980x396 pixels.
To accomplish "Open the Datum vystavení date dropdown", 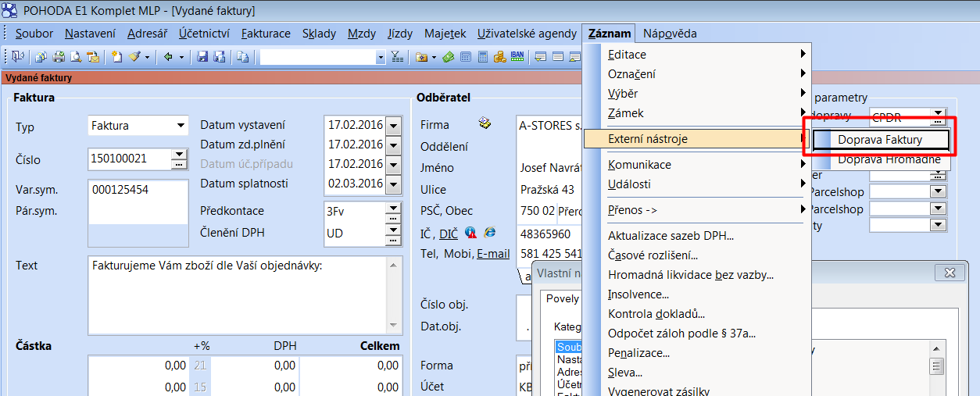I will coord(393,125).
